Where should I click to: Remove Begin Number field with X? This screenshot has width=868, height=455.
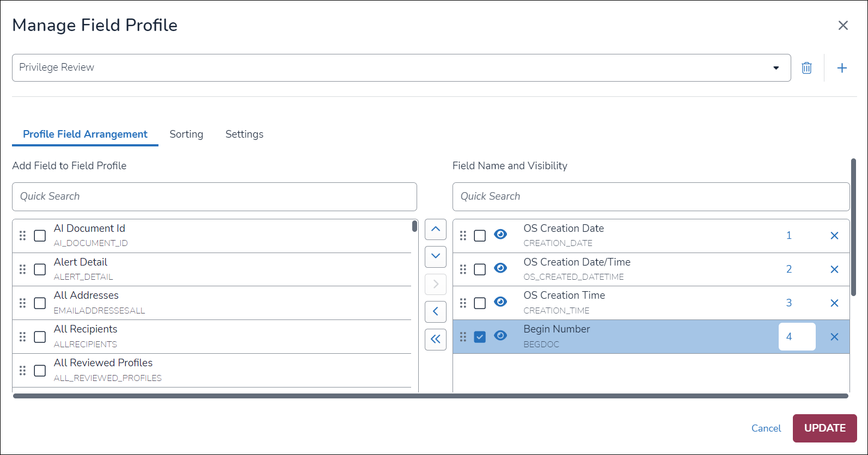(834, 337)
